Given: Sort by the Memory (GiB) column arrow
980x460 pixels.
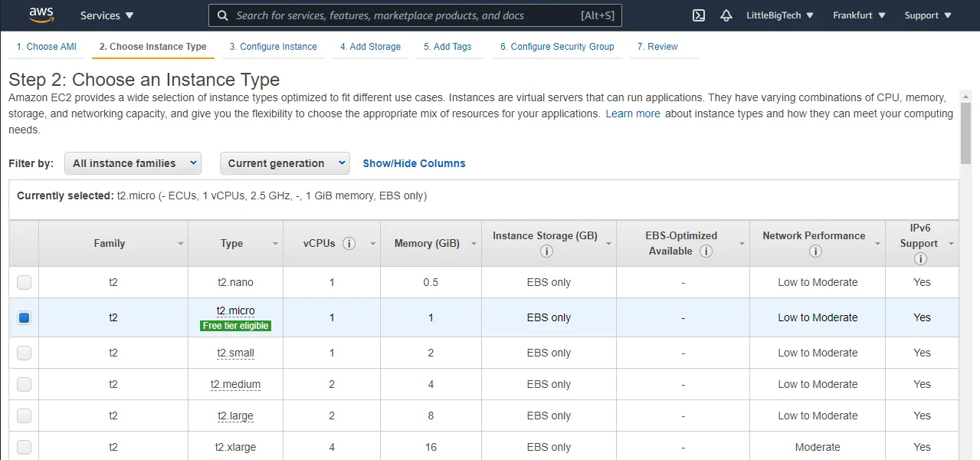Looking at the screenshot, I should (474, 244).
